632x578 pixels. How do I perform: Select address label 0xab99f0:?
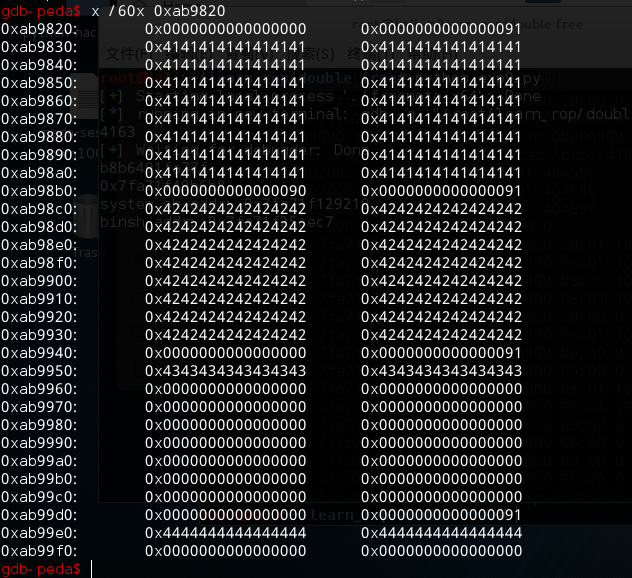click(x=39, y=551)
